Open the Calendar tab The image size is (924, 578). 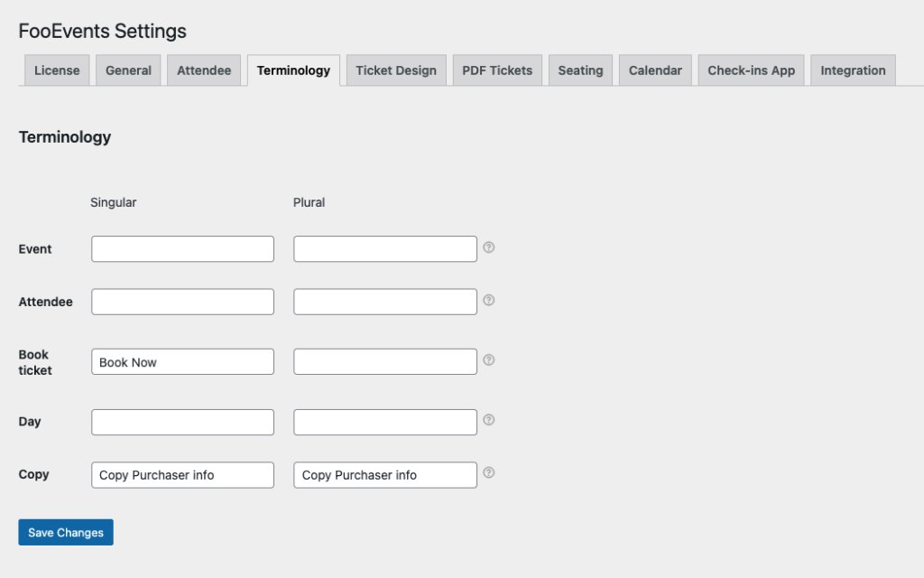pos(655,70)
